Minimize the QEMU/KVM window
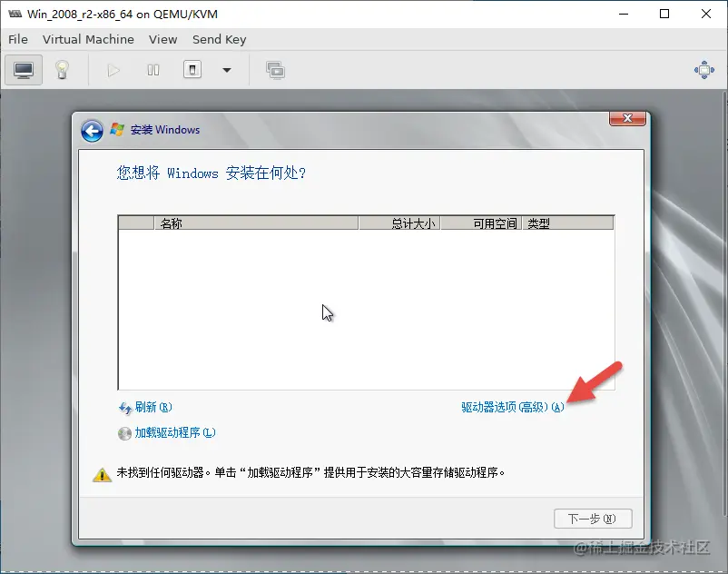The width and height of the screenshot is (728, 574). [x=624, y=14]
